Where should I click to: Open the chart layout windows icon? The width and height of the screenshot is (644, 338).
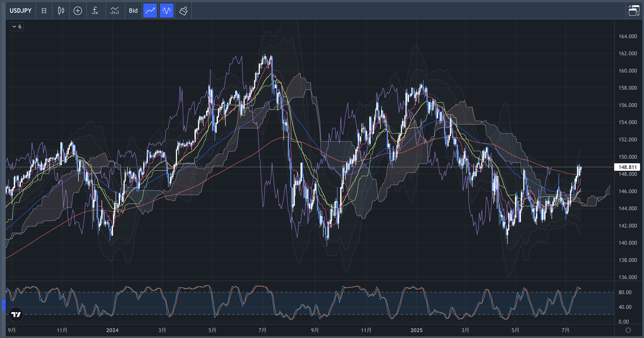click(x=634, y=11)
